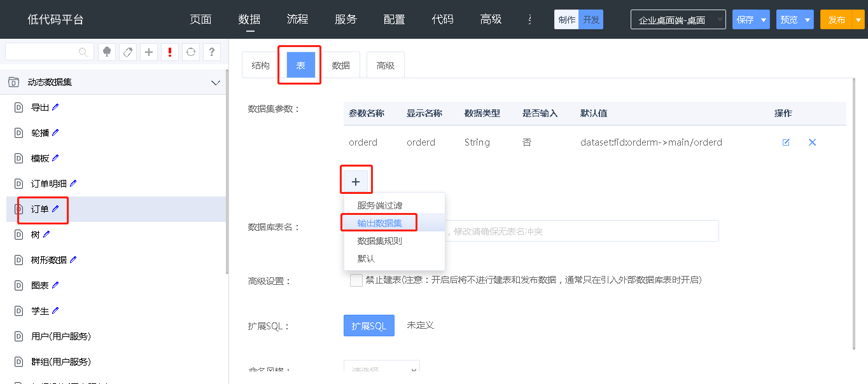Edit the orderd parameter row

[x=786, y=142]
